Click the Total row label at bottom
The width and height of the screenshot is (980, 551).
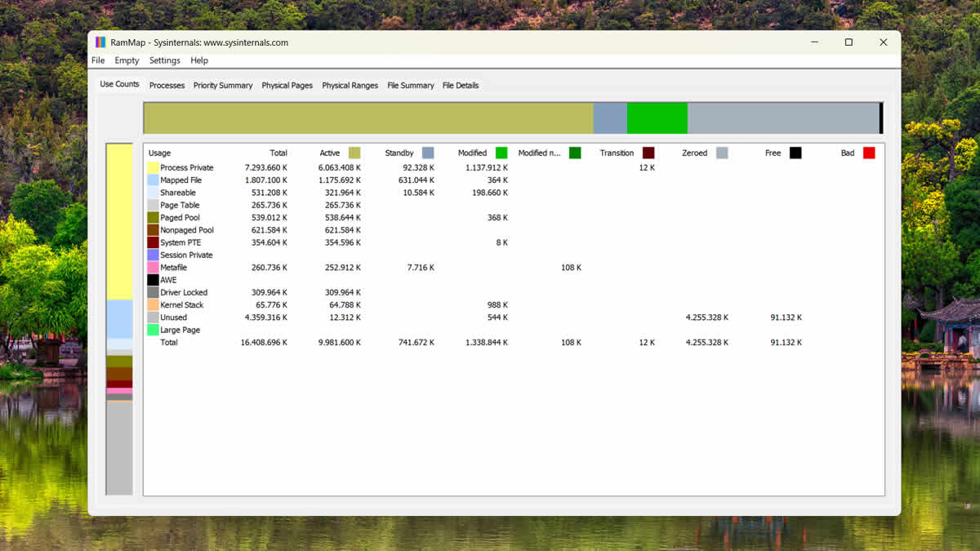coord(169,342)
